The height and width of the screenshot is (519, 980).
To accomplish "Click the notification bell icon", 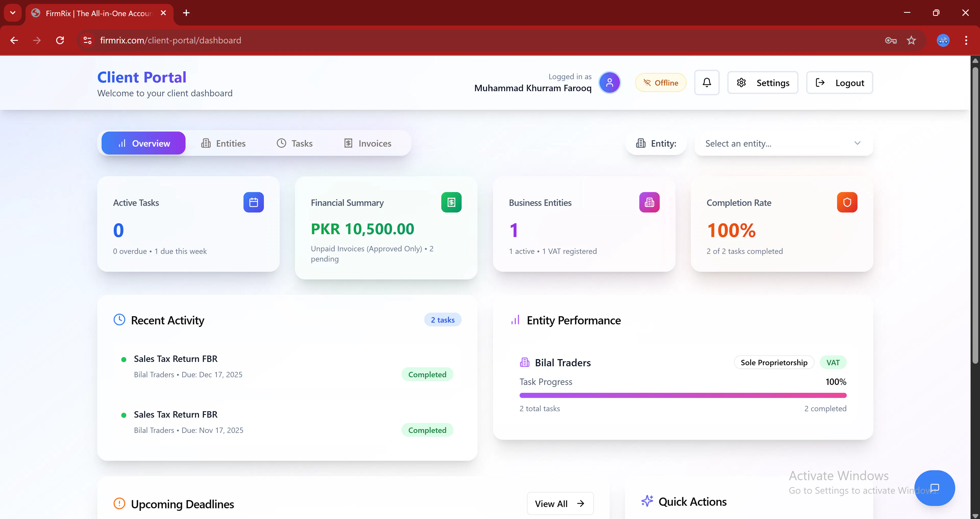I will pos(706,83).
